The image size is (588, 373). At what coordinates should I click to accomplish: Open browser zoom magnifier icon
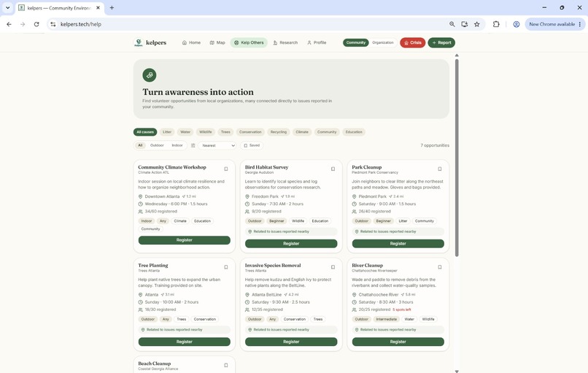pos(452,24)
